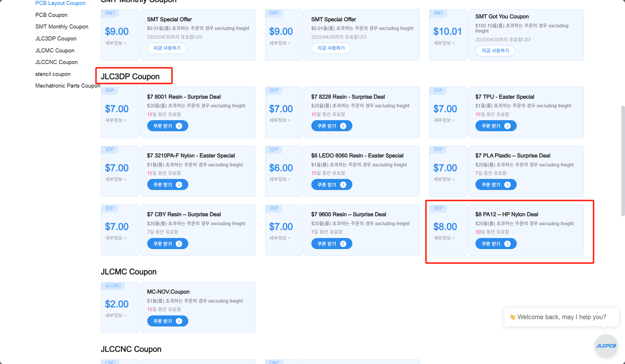Click the 'JLCCNC Coupon' section heading
The height and width of the screenshot is (364, 625).
(x=131, y=349)
